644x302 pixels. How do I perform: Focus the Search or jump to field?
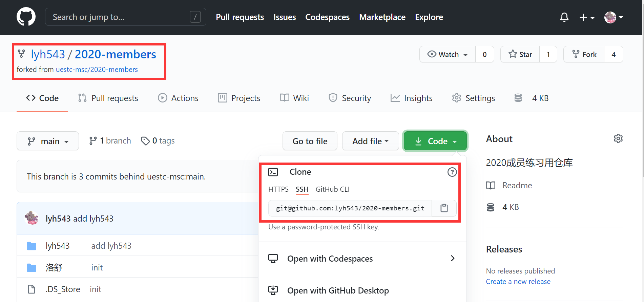[125, 17]
